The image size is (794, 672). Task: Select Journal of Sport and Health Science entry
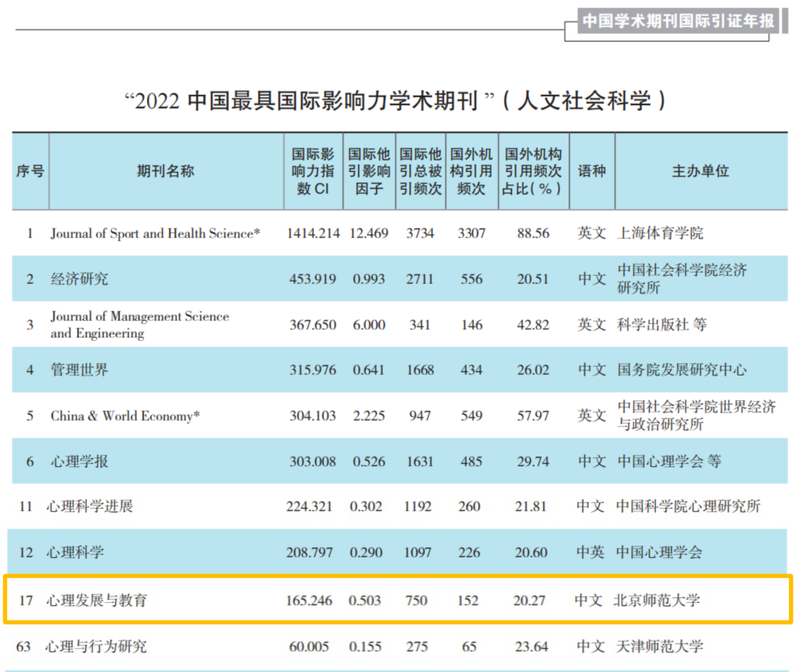pyautogui.click(x=155, y=233)
